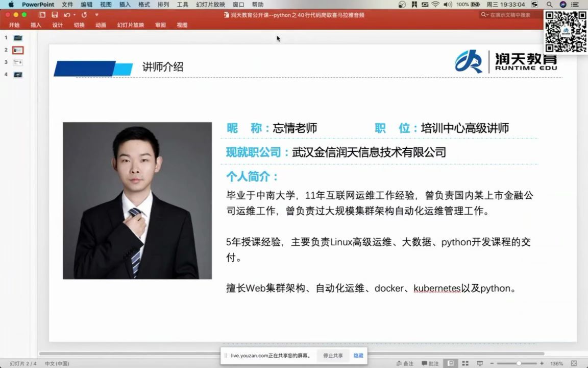The height and width of the screenshot is (368, 588).
Task: Click the fit-slide-to-window icon
Action: pyautogui.click(x=574, y=363)
